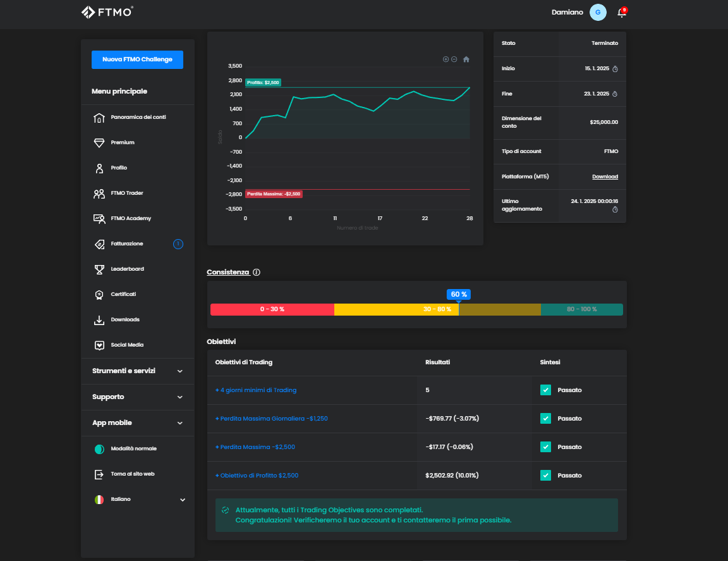This screenshot has height=561, width=728.
Task: Click the Fatturazione tag icon
Action: pyautogui.click(x=99, y=244)
